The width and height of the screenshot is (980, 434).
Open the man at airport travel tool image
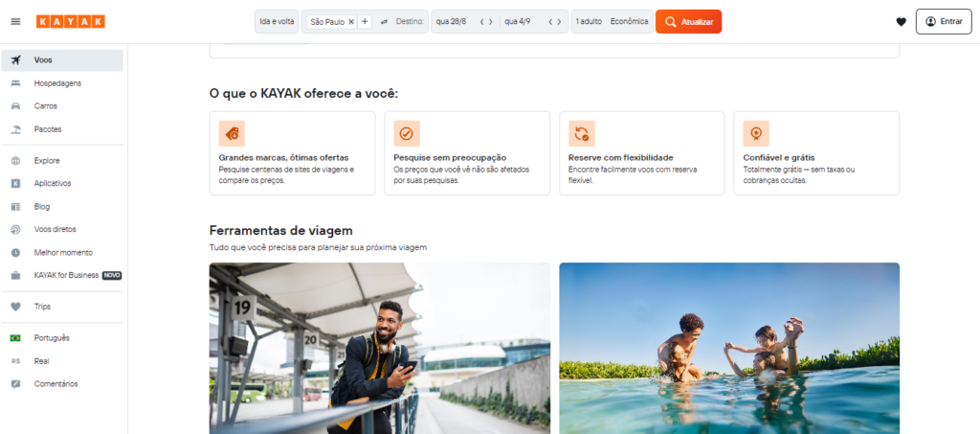(379, 348)
